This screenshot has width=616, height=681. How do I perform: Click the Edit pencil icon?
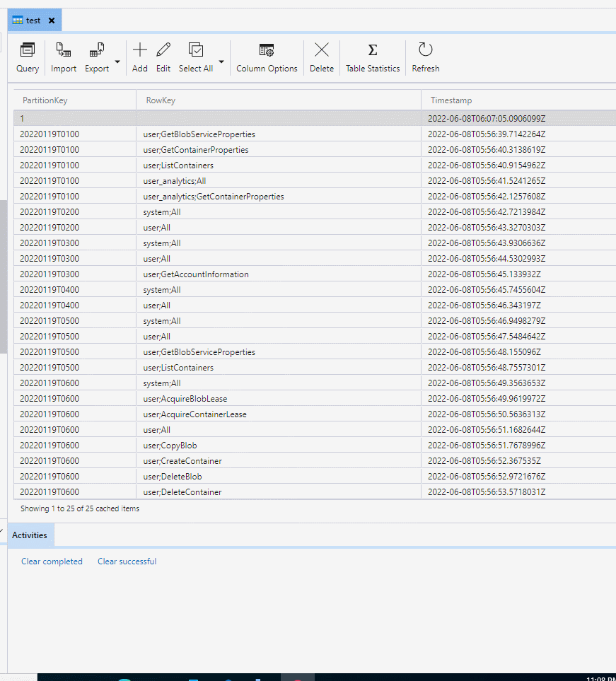[x=163, y=50]
